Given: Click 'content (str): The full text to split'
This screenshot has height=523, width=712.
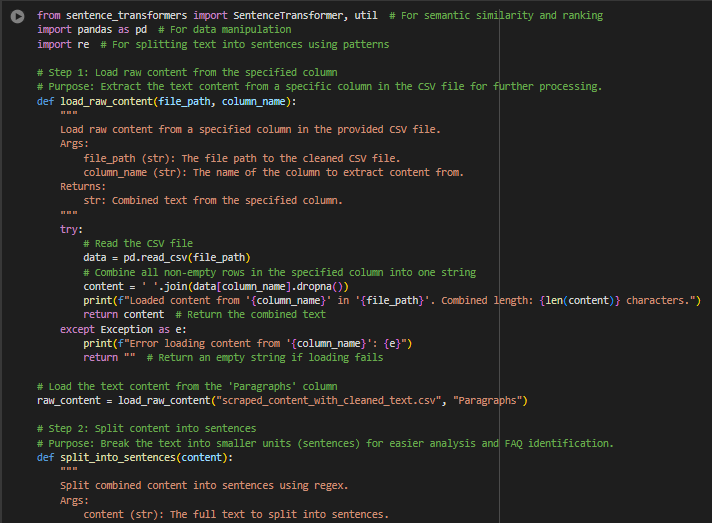Looking at the screenshot, I should [x=236, y=514].
